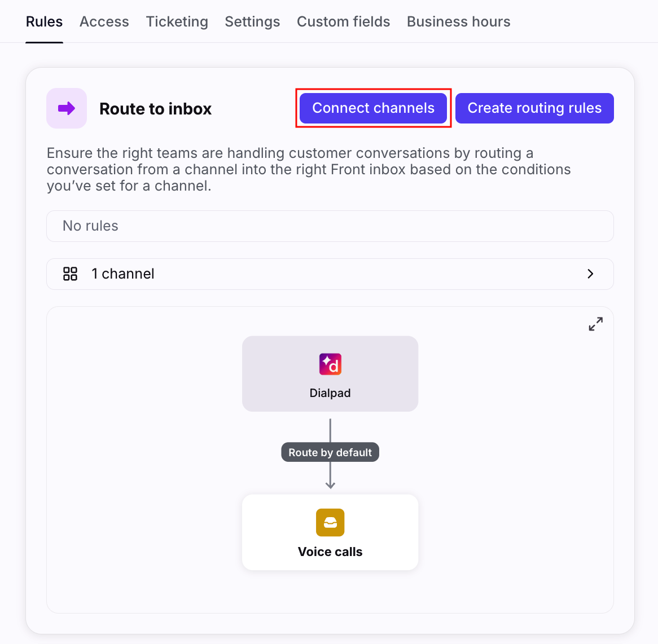Click the Route to inbox heading
This screenshot has height=644, width=658.
click(155, 109)
